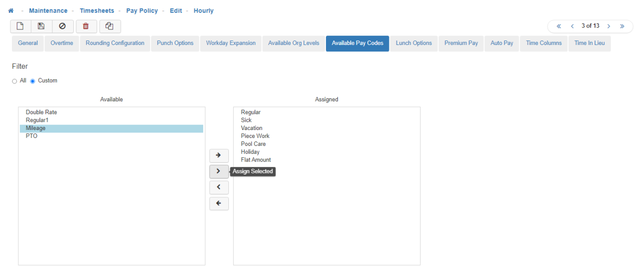Viewport: 644px width, 268px height.
Task: Unassign all pay codes with left arrow
Action: pos(218,203)
